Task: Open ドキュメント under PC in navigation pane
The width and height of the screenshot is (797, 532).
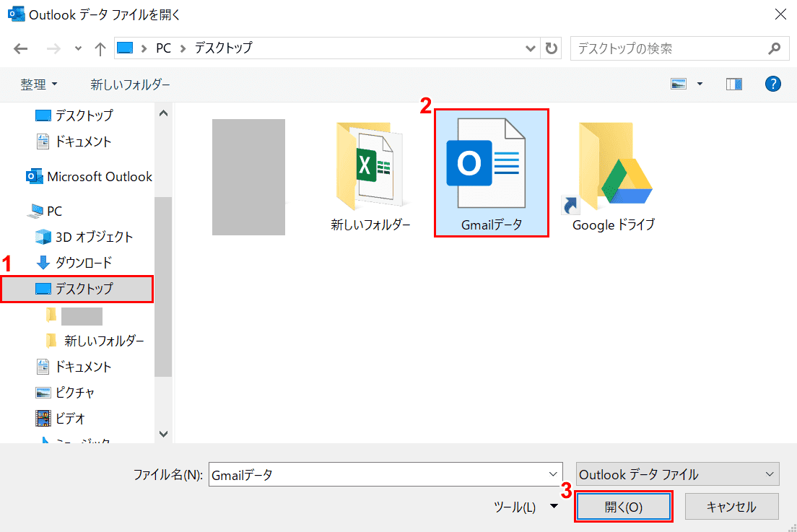Action: [x=74, y=367]
